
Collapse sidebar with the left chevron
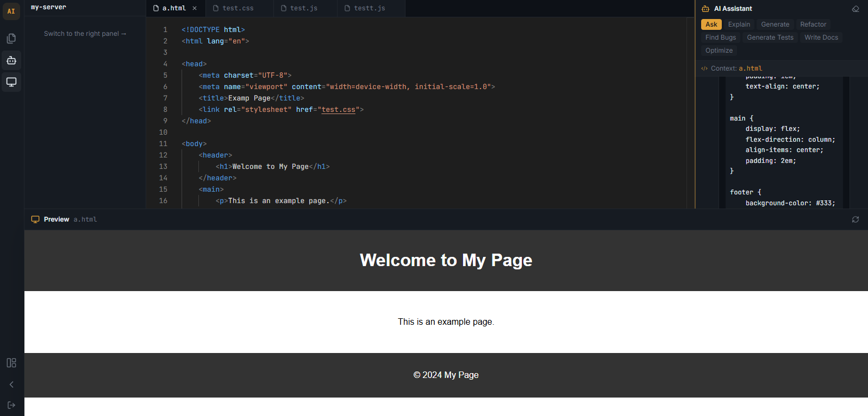[x=11, y=385]
